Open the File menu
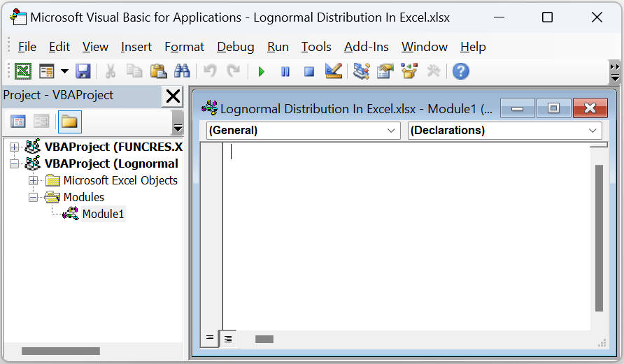 [x=27, y=47]
